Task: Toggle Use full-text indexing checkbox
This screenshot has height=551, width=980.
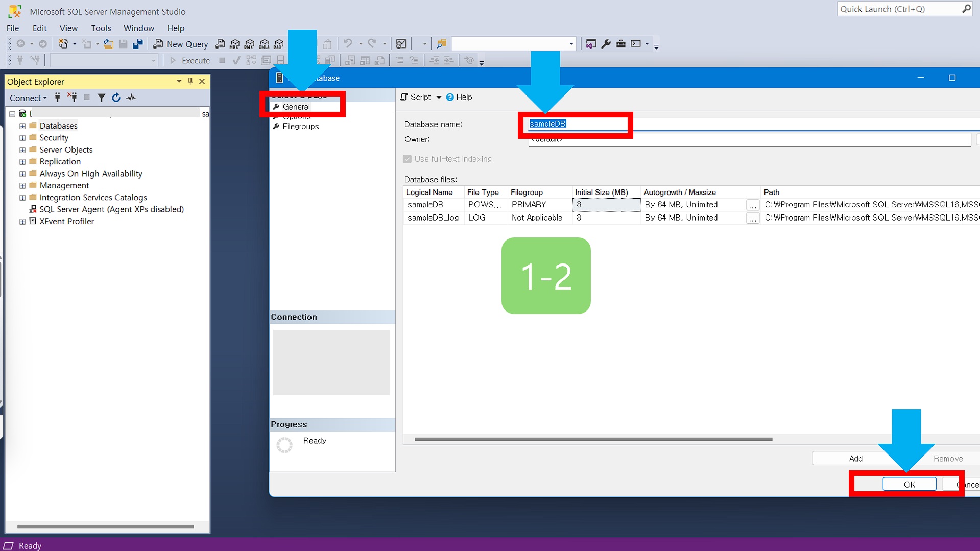Action: [x=407, y=159]
